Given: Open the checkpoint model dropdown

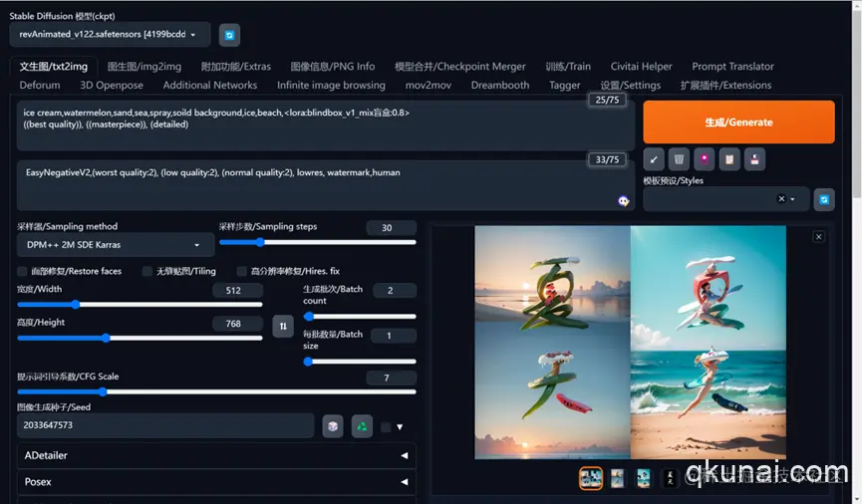Looking at the screenshot, I should pos(110,35).
